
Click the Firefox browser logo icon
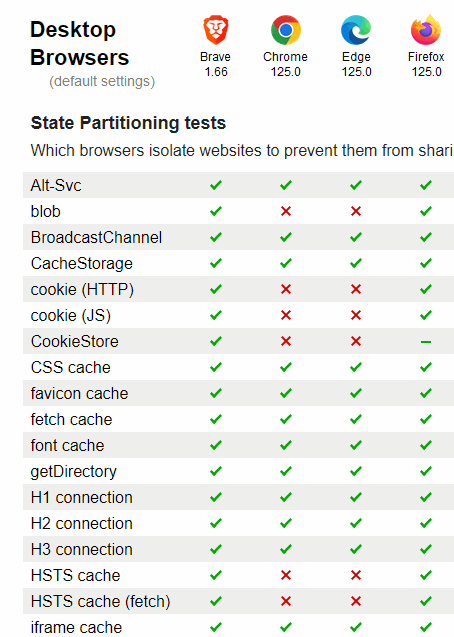pyautogui.click(x=426, y=30)
